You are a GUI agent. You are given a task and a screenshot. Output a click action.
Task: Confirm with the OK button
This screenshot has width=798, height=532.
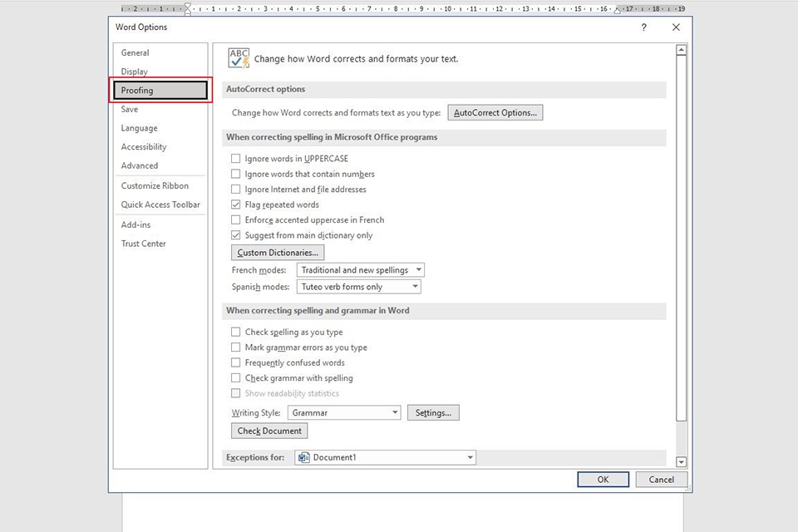(603, 479)
